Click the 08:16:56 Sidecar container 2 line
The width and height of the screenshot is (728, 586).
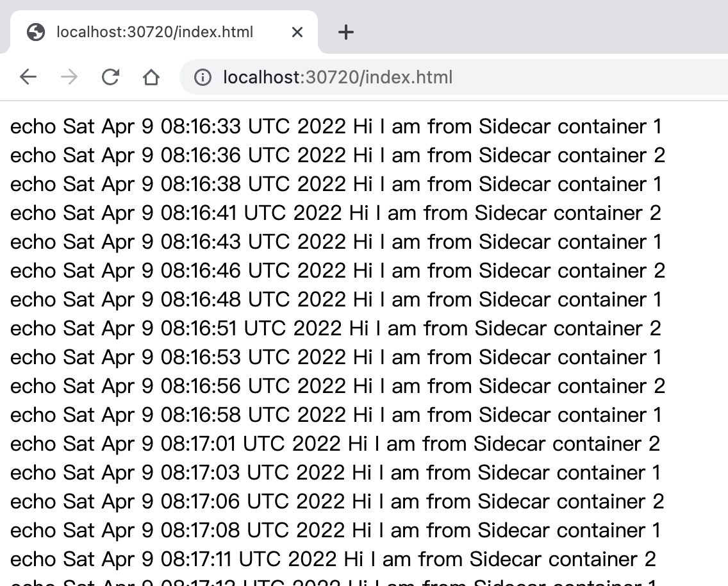tap(338, 386)
